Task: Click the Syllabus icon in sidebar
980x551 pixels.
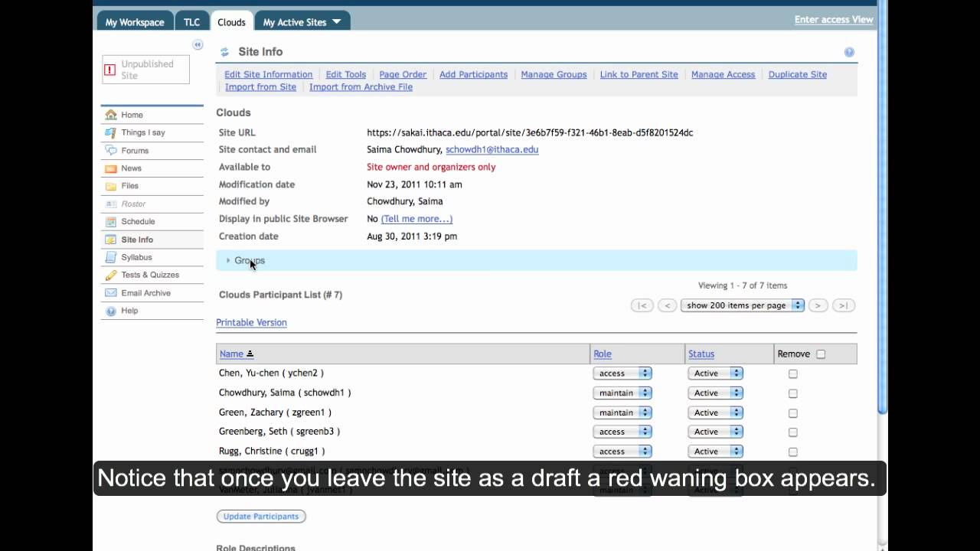Action: pos(111,257)
